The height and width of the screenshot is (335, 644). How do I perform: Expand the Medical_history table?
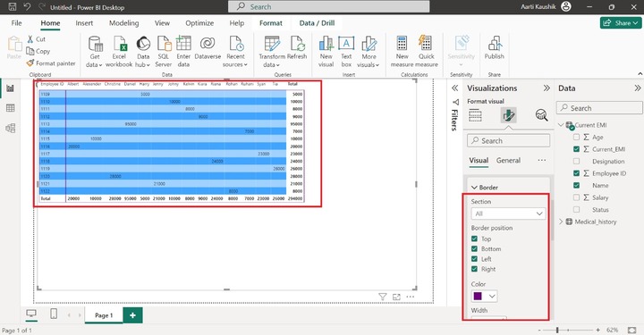coord(561,222)
